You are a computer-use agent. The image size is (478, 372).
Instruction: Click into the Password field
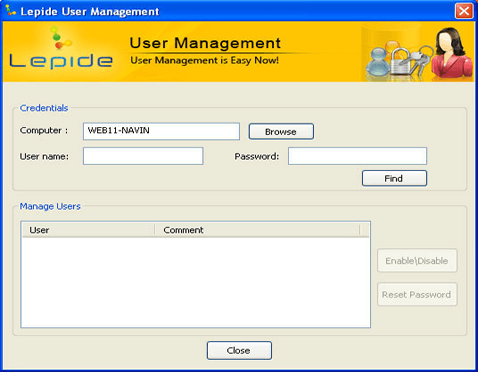point(357,156)
